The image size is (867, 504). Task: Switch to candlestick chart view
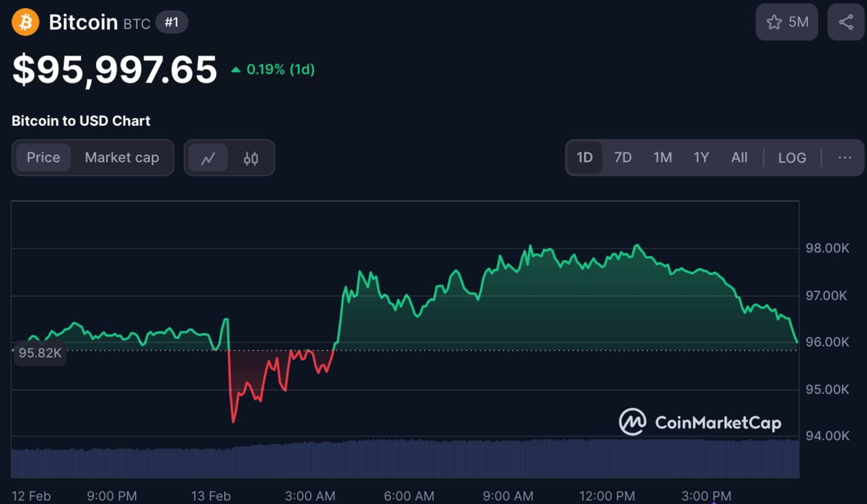click(x=251, y=158)
